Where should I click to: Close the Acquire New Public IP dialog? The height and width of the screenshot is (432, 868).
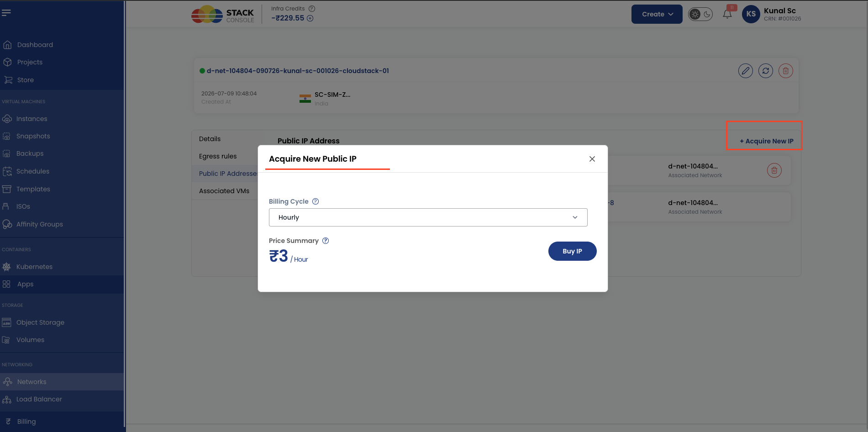[592, 159]
